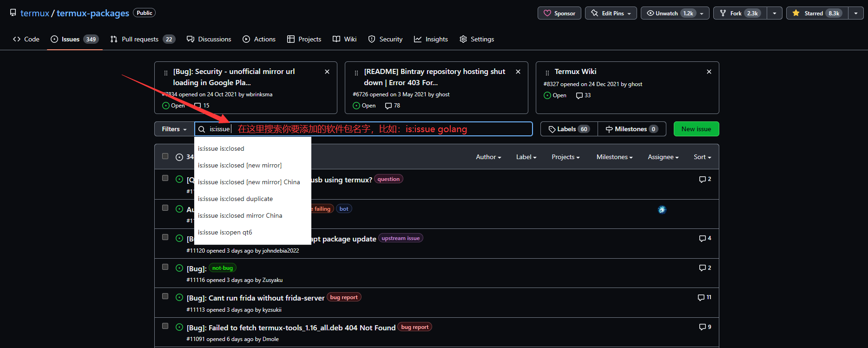Choose suggestion 'is:issue is:closed duplicate'
Image resolution: width=868 pixels, height=348 pixels.
(253, 199)
